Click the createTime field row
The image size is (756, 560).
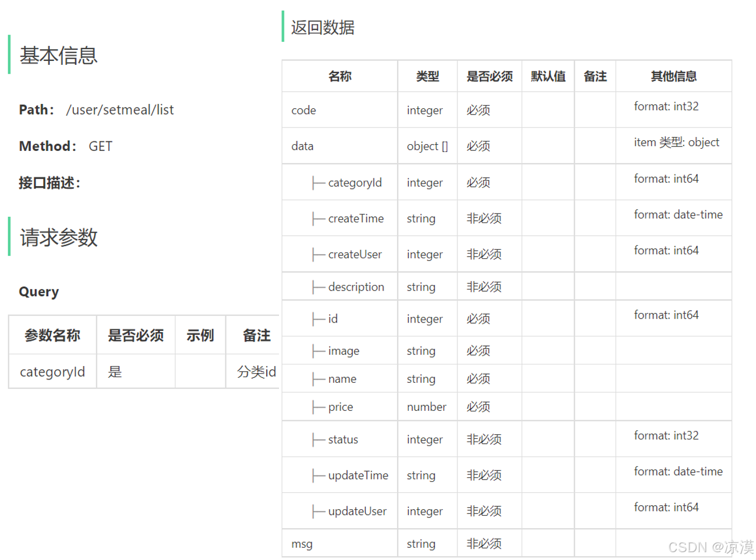507,218
